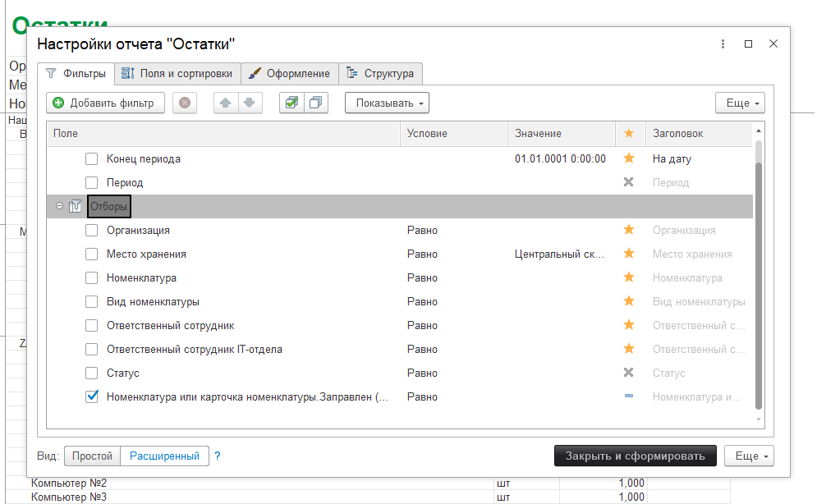Image resolution: width=817 pixels, height=504 pixels.
Task: Collapse the Отборы group
Action: 59,206
